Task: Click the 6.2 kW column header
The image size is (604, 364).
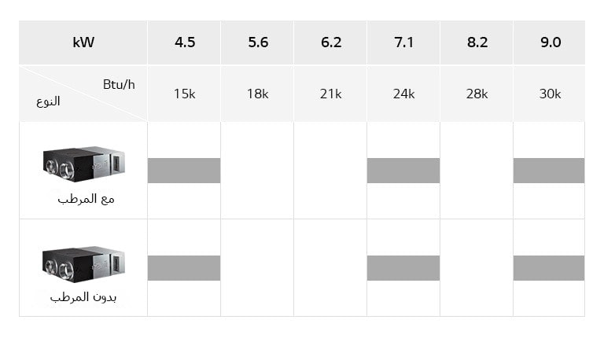Action: click(330, 42)
